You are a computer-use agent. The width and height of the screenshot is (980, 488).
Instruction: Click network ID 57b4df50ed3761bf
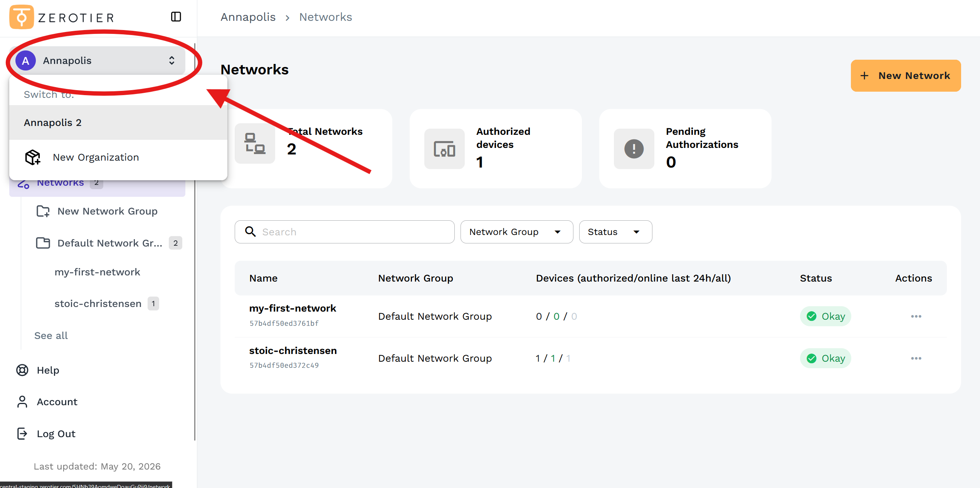[284, 324]
